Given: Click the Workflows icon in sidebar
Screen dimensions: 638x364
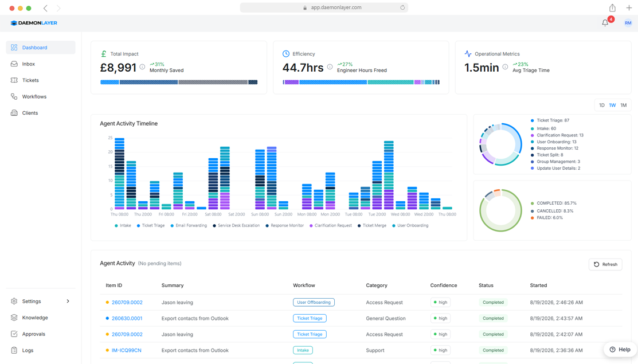Looking at the screenshot, I should (14, 96).
